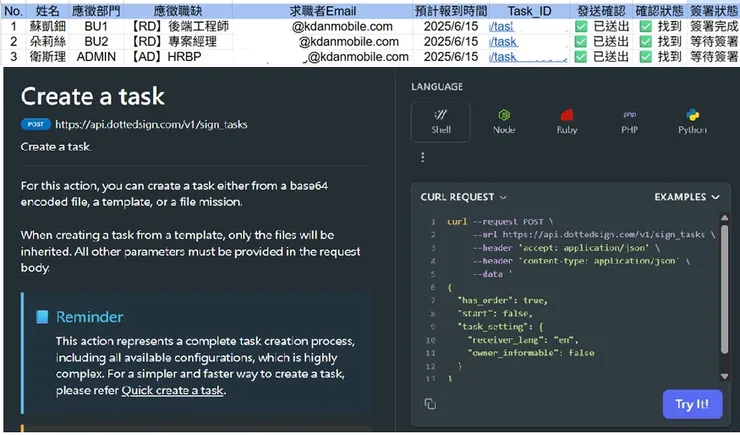Click the code scrollbar down arrow
This screenshot has height=435, width=740.
tap(724, 376)
